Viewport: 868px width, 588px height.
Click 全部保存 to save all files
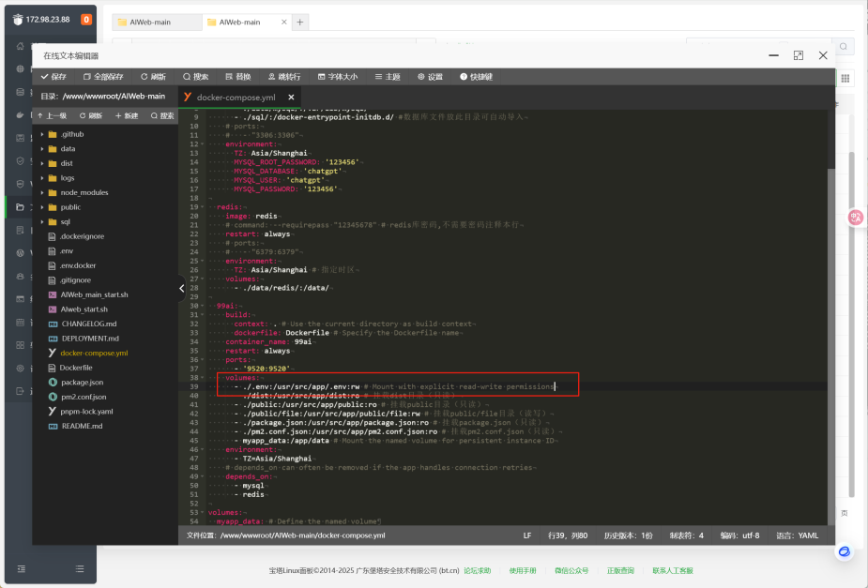tap(103, 77)
